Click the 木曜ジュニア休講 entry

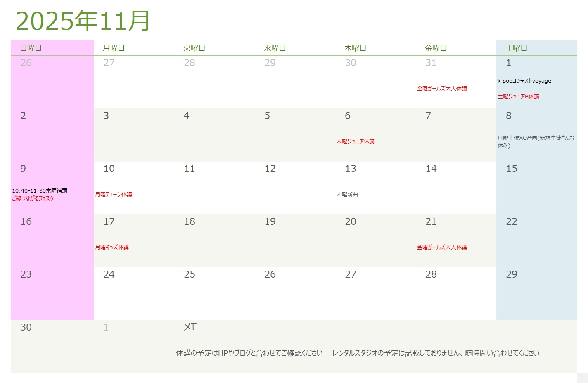[355, 141]
